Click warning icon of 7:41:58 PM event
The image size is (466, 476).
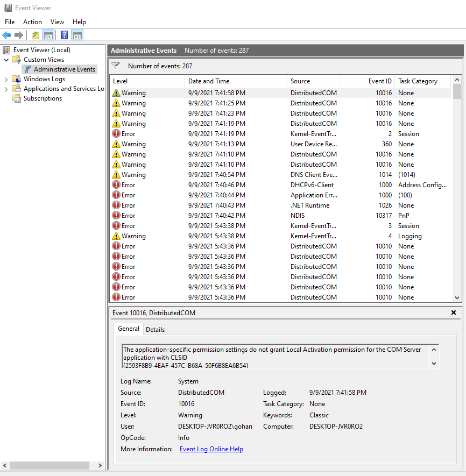click(116, 93)
